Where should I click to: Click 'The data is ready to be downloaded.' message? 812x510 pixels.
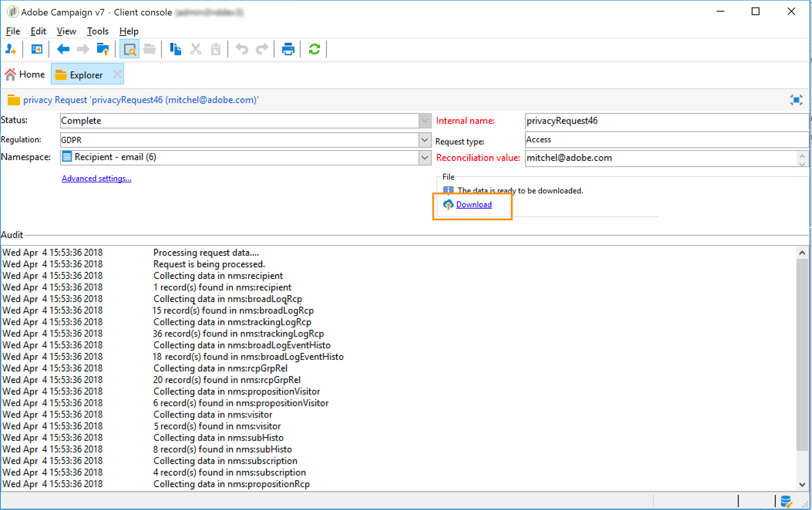tap(520, 191)
